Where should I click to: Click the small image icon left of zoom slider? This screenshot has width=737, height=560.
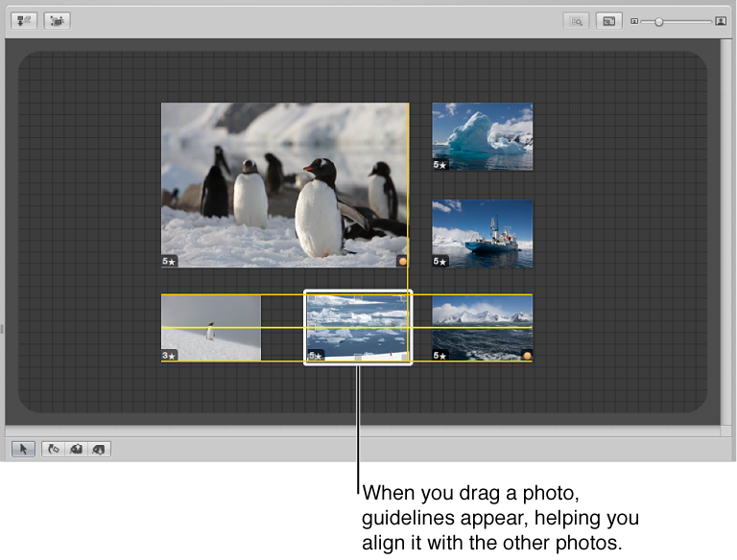[634, 21]
